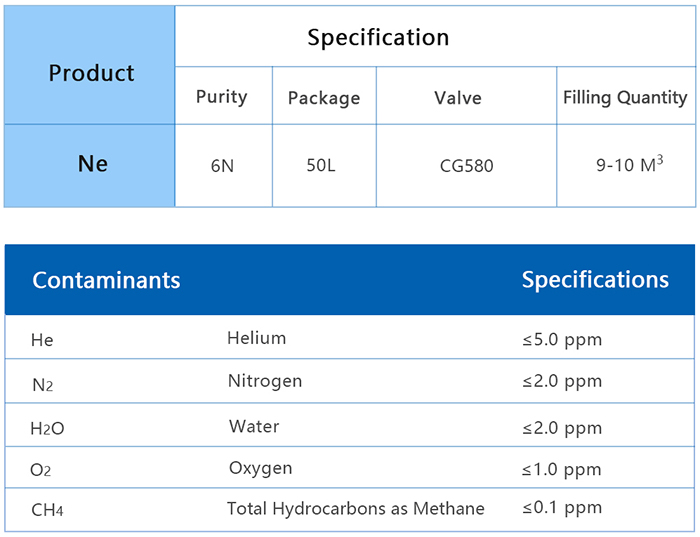The image size is (700, 537).
Task: Click the Contaminants header
Action: click(106, 280)
